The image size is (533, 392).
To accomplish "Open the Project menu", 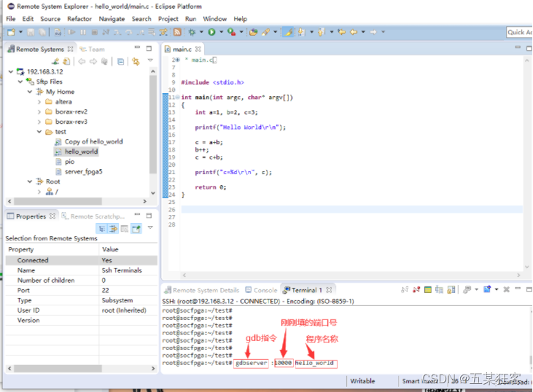I will click(x=168, y=19).
